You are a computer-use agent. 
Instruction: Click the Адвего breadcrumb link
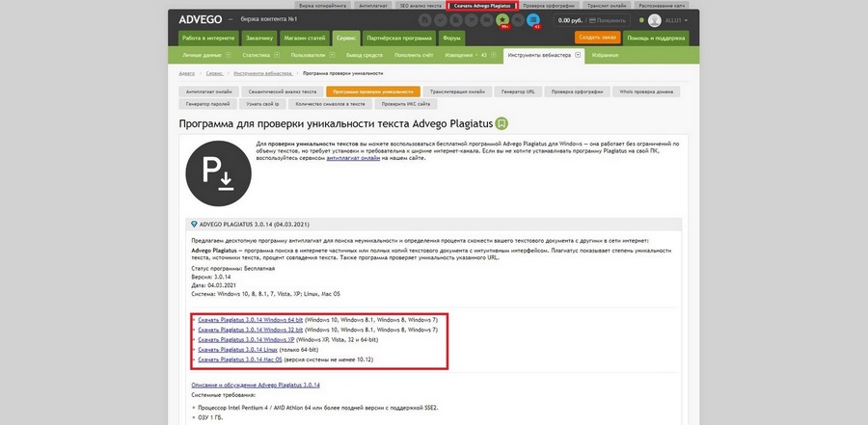(x=186, y=73)
